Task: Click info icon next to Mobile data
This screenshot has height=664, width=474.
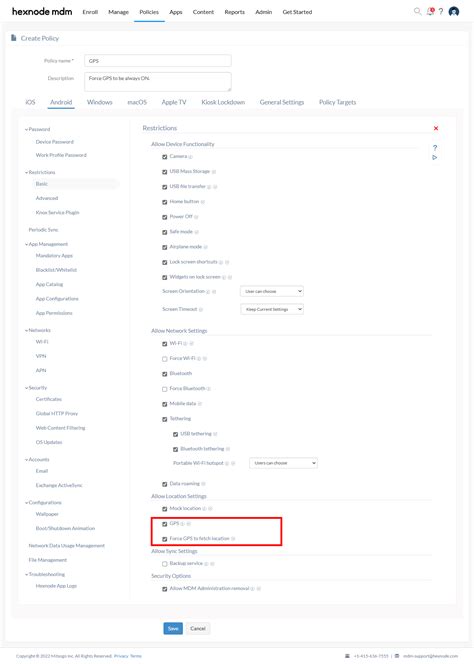Action: pos(200,404)
